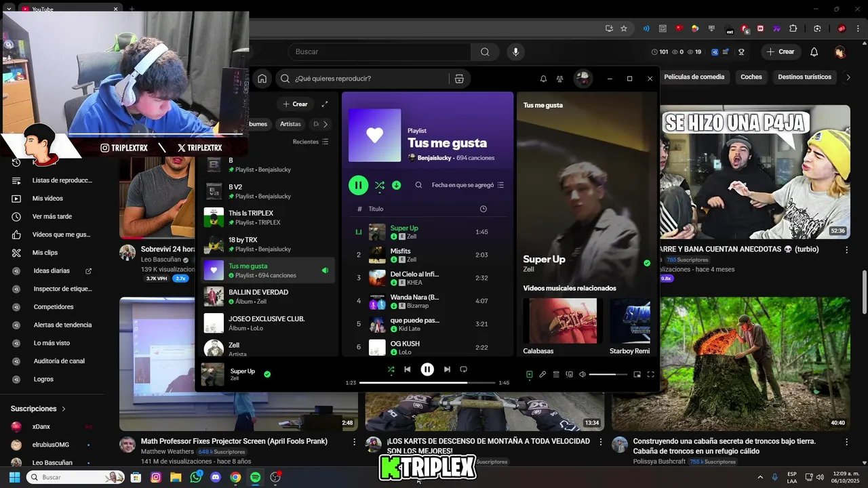Image resolution: width=868 pixels, height=488 pixels.
Task: Adjust Spotify volume slider
Action: tap(608, 374)
